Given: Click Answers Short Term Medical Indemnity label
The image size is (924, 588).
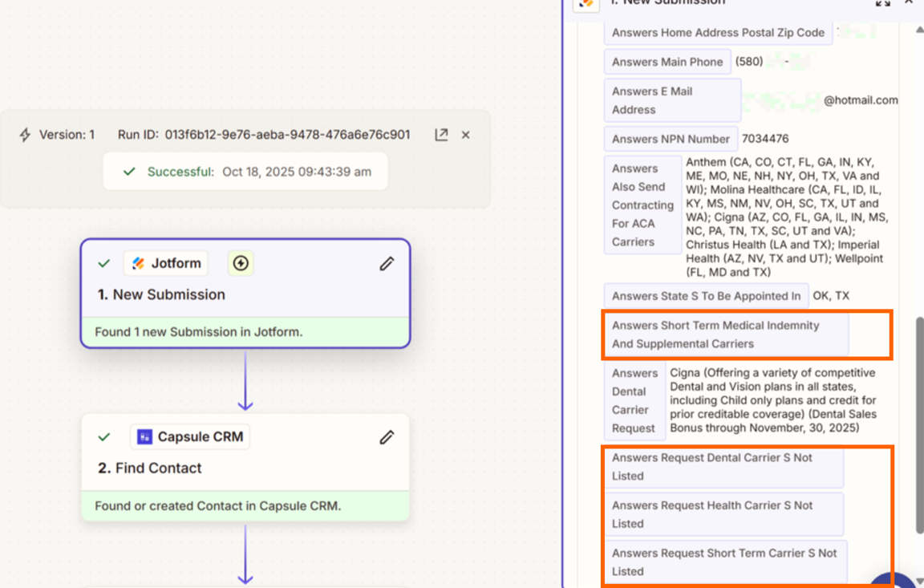Looking at the screenshot, I should pyautogui.click(x=725, y=335).
